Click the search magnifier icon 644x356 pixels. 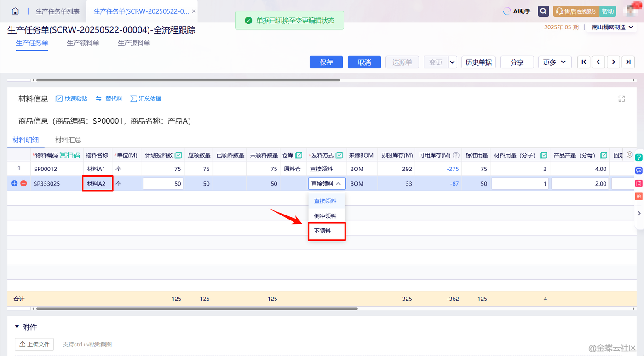pyautogui.click(x=543, y=11)
